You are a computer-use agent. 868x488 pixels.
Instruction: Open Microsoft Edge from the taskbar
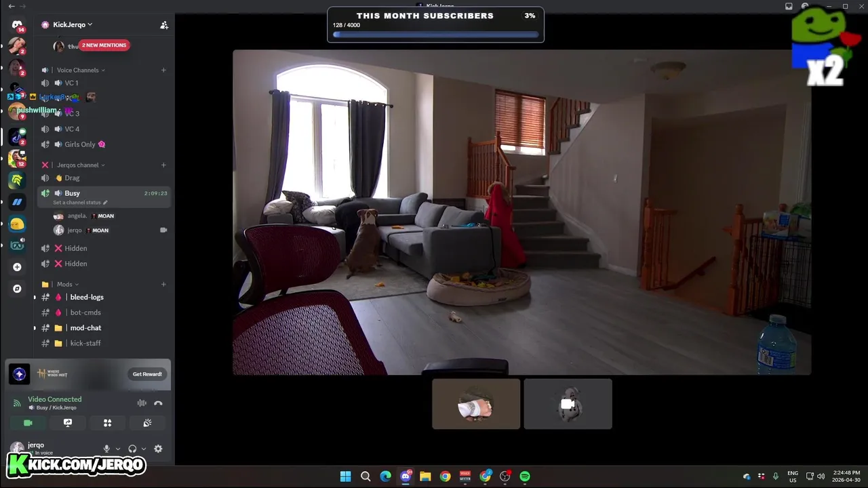[385, 476]
